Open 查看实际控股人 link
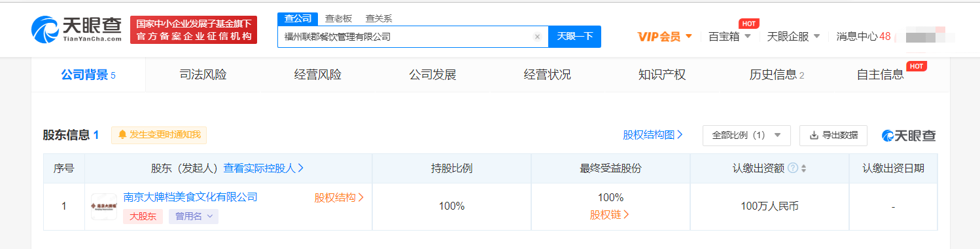 (264, 168)
